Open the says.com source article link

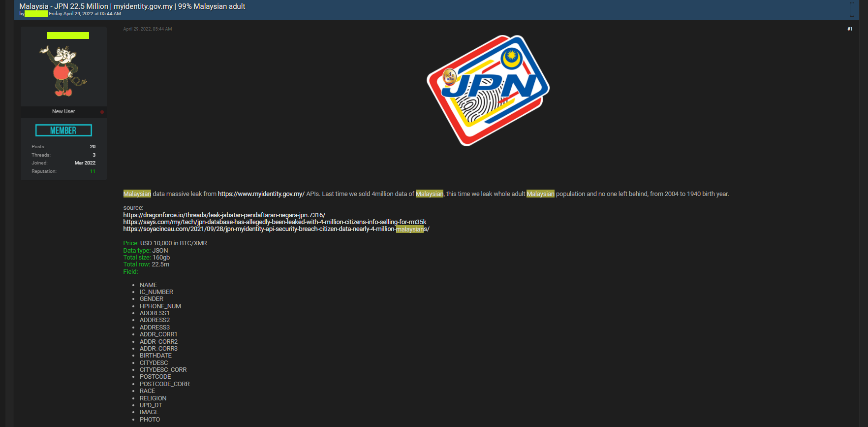(275, 222)
